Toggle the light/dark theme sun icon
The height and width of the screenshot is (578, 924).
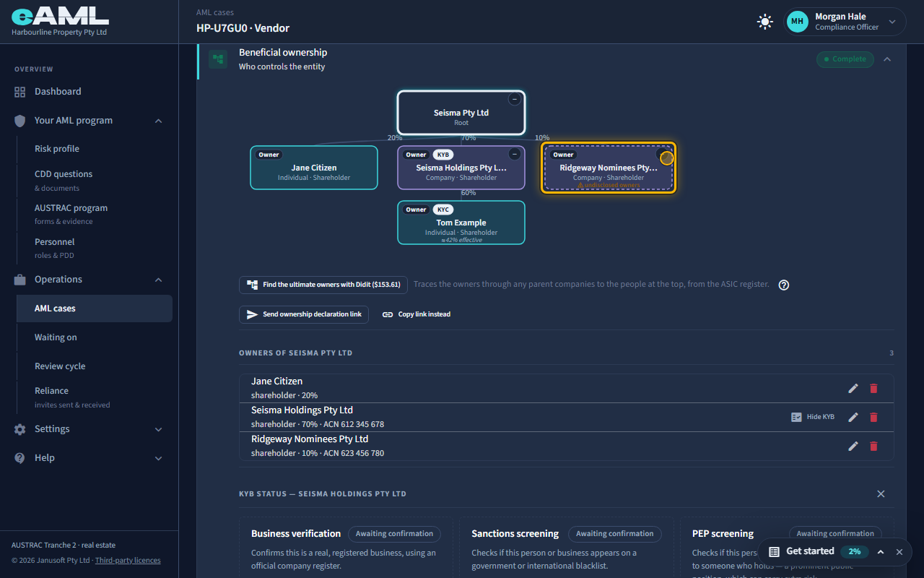point(764,22)
